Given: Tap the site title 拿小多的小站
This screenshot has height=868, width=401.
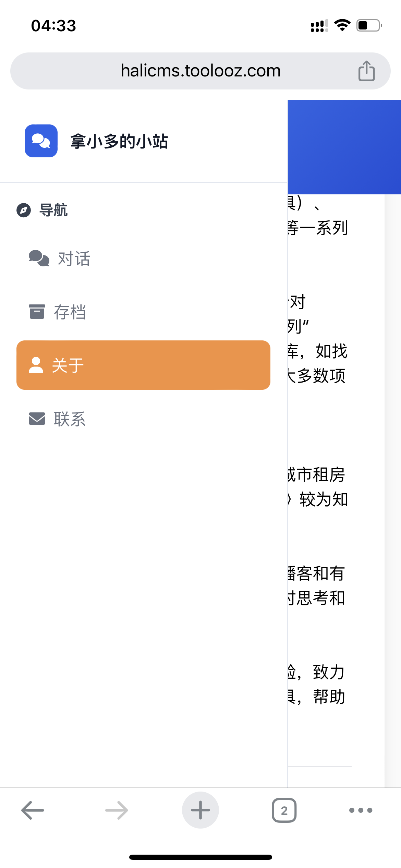Looking at the screenshot, I should (119, 141).
